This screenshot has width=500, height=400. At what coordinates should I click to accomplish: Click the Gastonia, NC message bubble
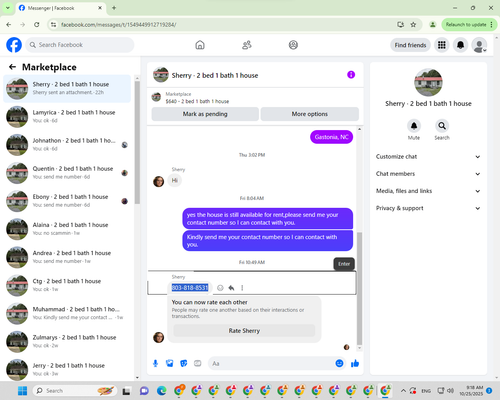tap(331, 137)
